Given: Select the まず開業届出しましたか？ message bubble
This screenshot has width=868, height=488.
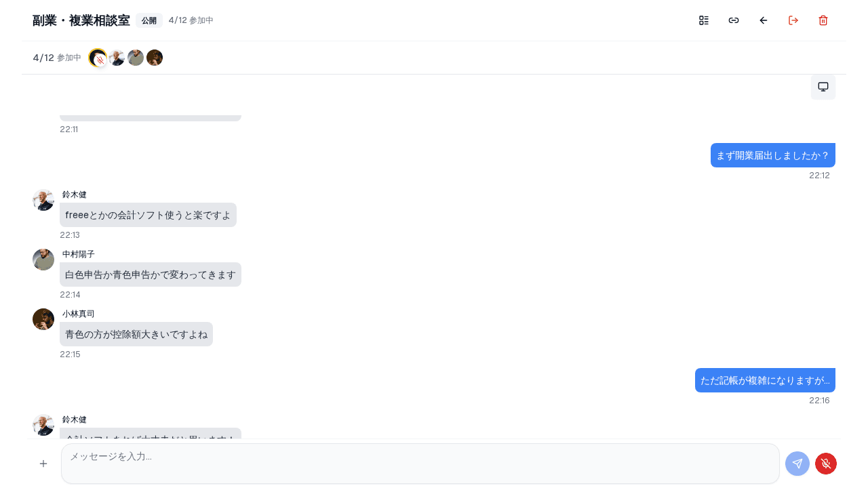Looking at the screenshot, I should tap(773, 155).
